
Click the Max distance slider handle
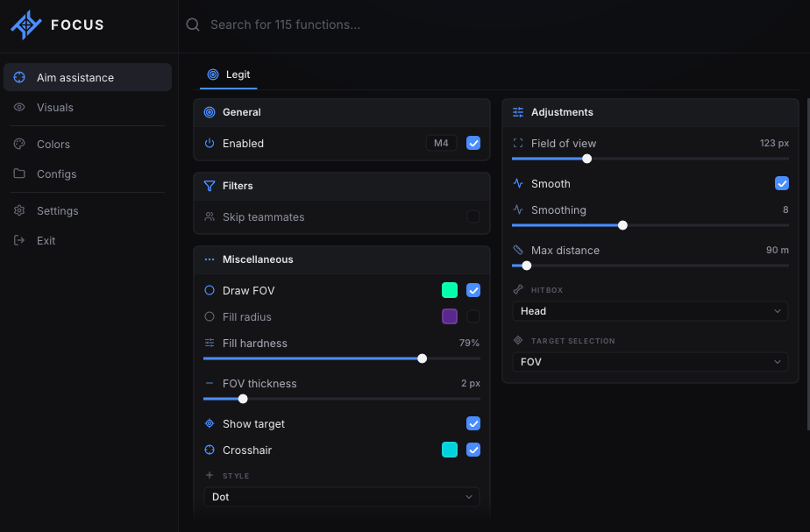[526, 266]
